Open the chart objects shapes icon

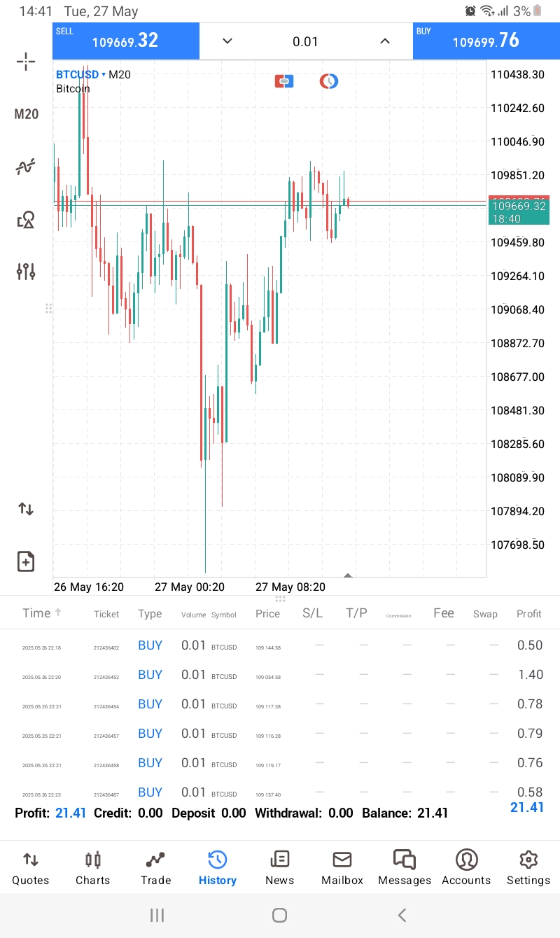pos(26,220)
